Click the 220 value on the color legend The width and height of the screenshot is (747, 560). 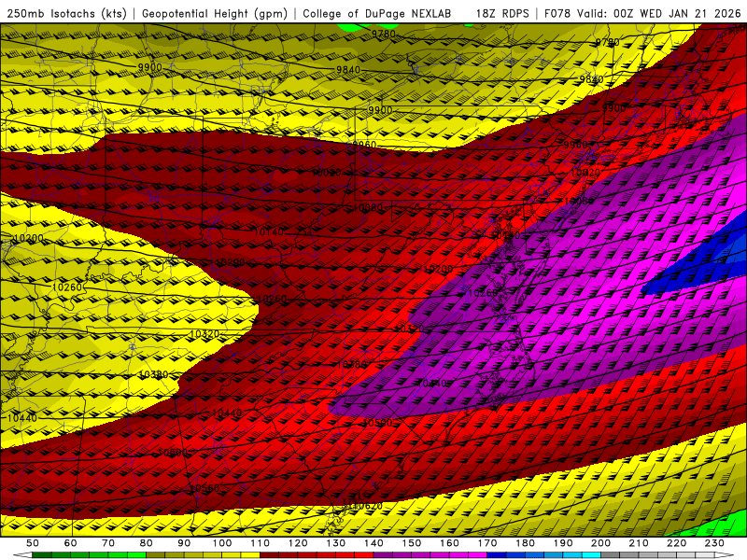click(676, 543)
